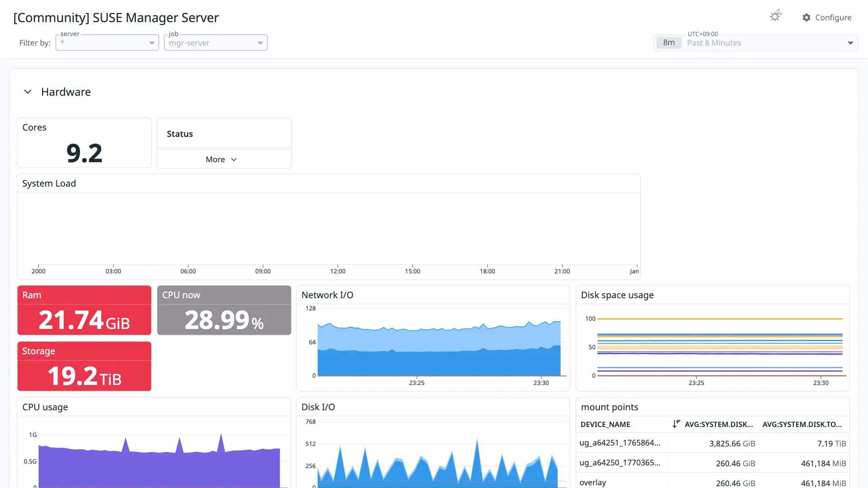Select the ug_a64250_1770365... device row
This screenshot has height=488, width=868.
pyautogui.click(x=713, y=463)
